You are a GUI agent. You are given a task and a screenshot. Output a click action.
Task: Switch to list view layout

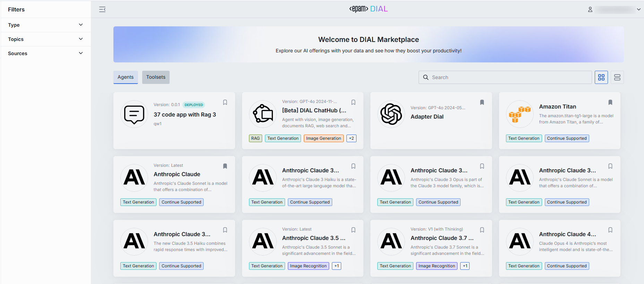617,77
